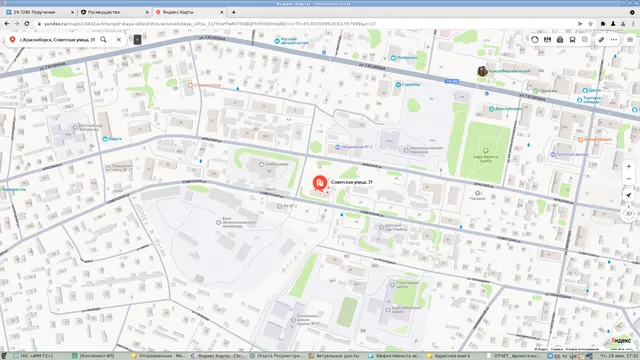Toggle the dark sidebar collapse button
The width and height of the screenshot is (640, 360).
(138, 40)
